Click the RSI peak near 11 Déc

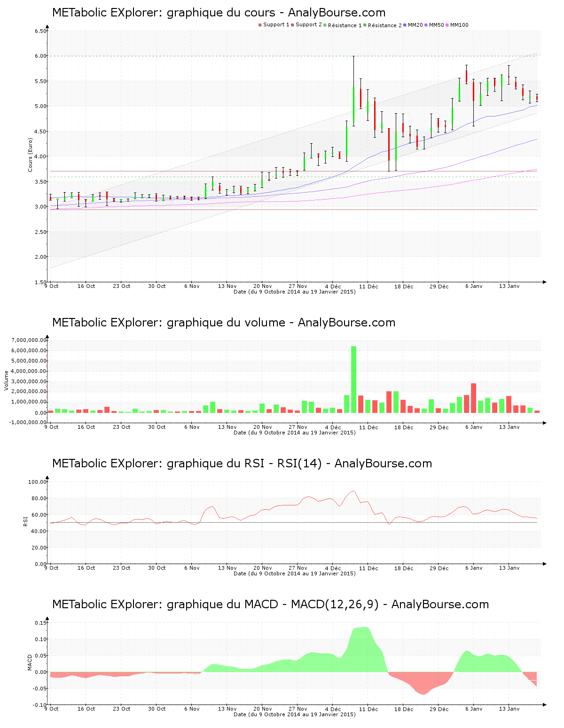click(x=353, y=492)
